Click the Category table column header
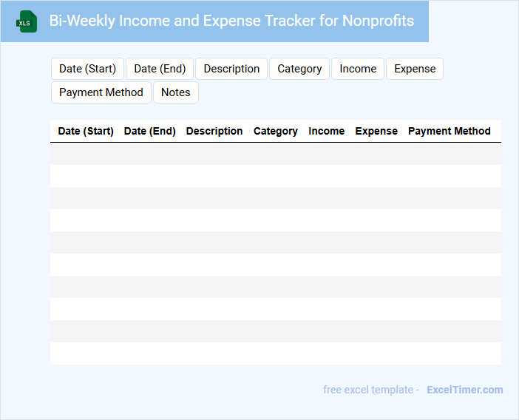The image size is (519, 420). point(275,131)
